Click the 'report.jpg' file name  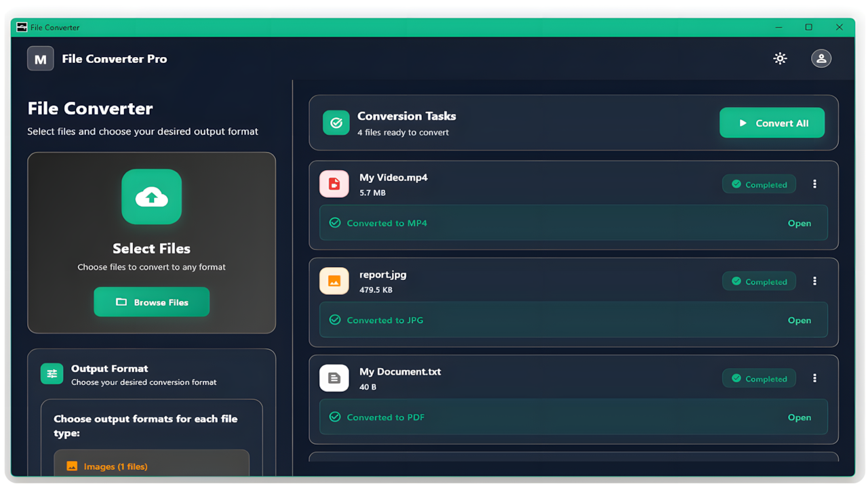383,274
